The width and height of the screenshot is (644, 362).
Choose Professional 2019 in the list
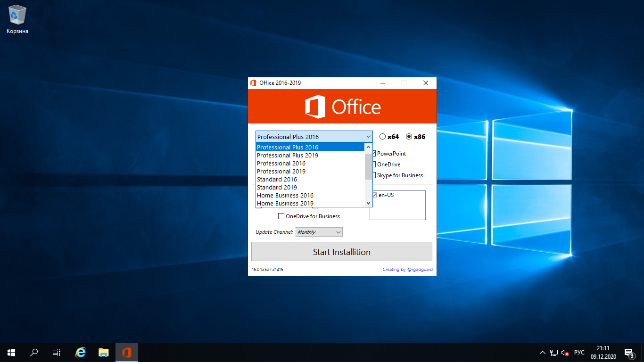pyautogui.click(x=310, y=171)
